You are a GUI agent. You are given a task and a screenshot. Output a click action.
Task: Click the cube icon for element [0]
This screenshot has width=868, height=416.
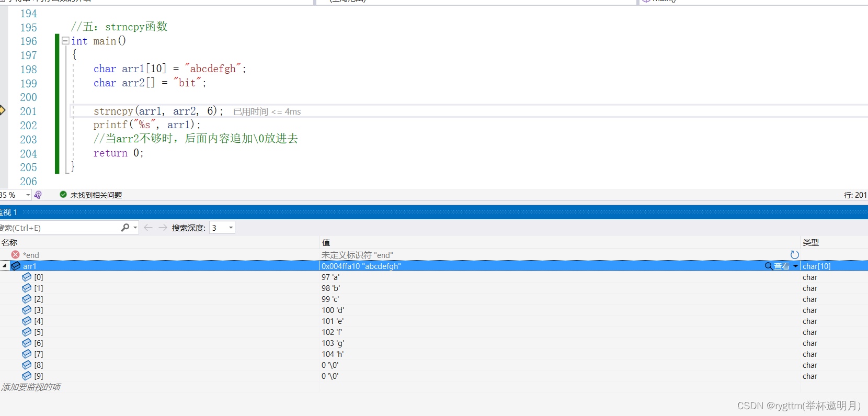point(27,277)
